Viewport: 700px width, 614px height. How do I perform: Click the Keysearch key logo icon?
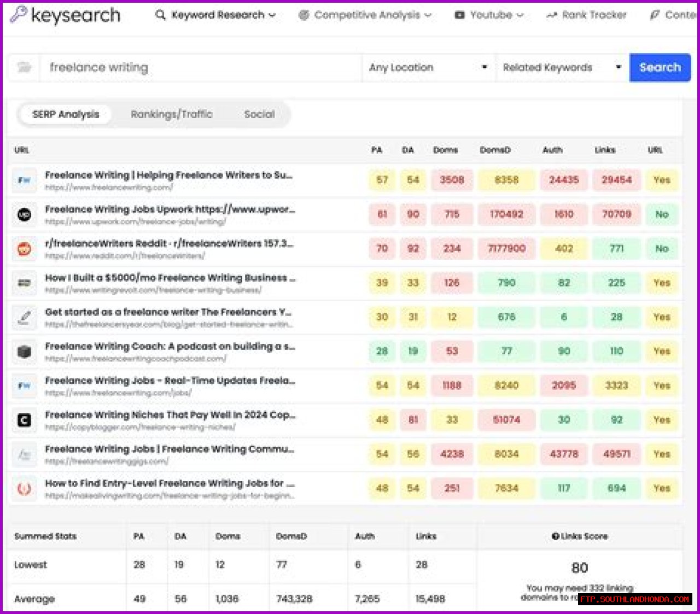coord(18,14)
